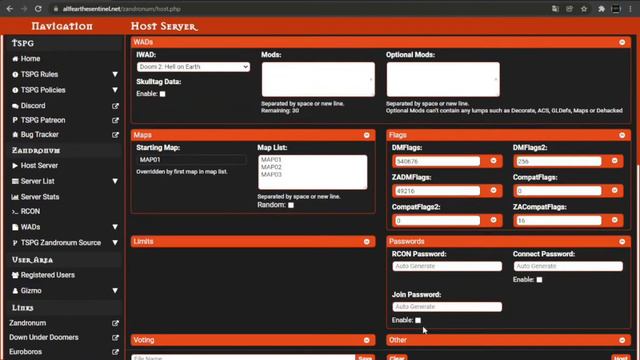Open Down Under Doomers external link icon
This screenshot has width=640, height=360.
point(116,338)
